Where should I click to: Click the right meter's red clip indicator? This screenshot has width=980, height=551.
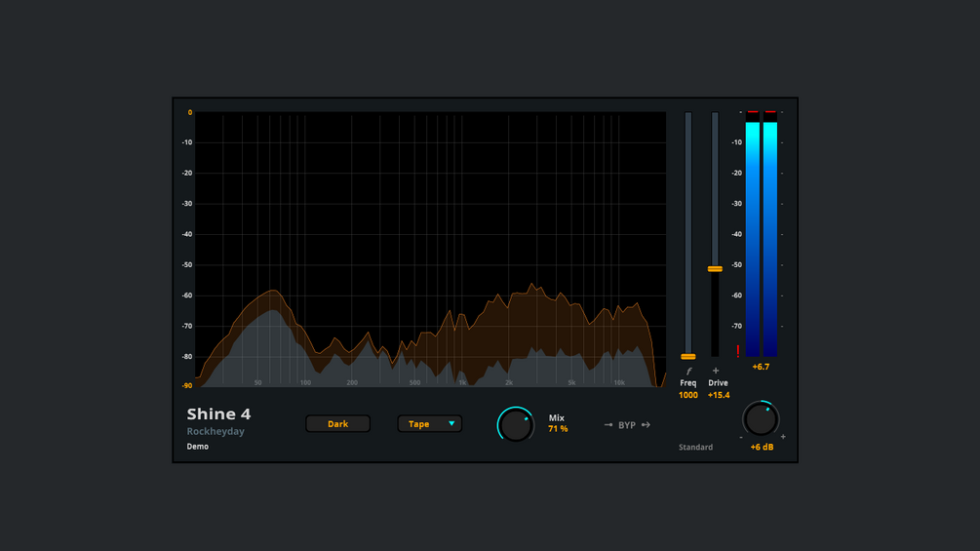tap(770, 112)
